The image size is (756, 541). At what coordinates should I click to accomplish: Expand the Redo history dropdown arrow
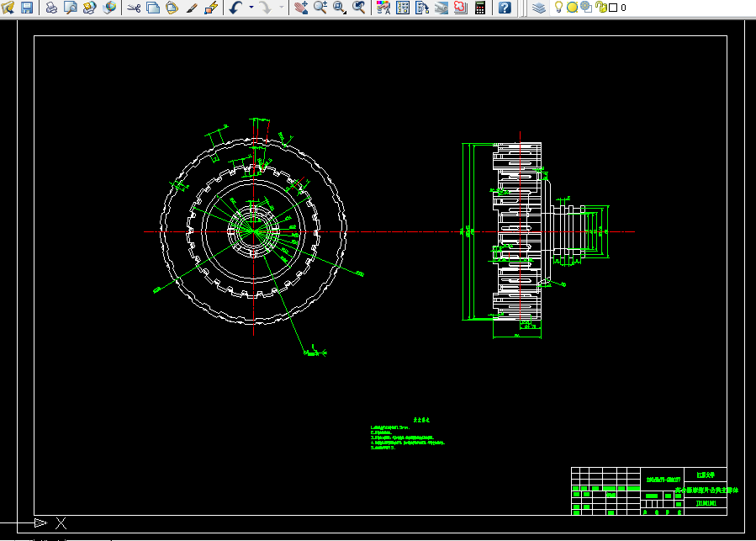[282, 8]
